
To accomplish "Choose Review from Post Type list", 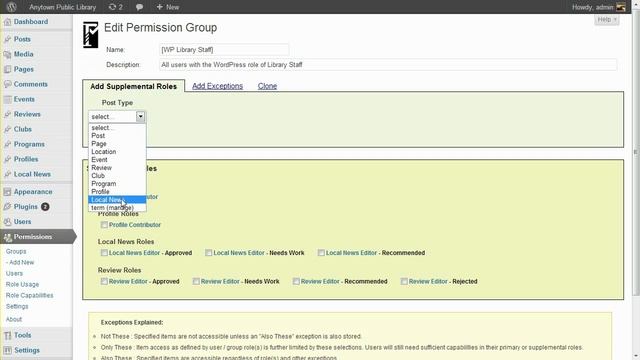I will [x=117, y=168].
